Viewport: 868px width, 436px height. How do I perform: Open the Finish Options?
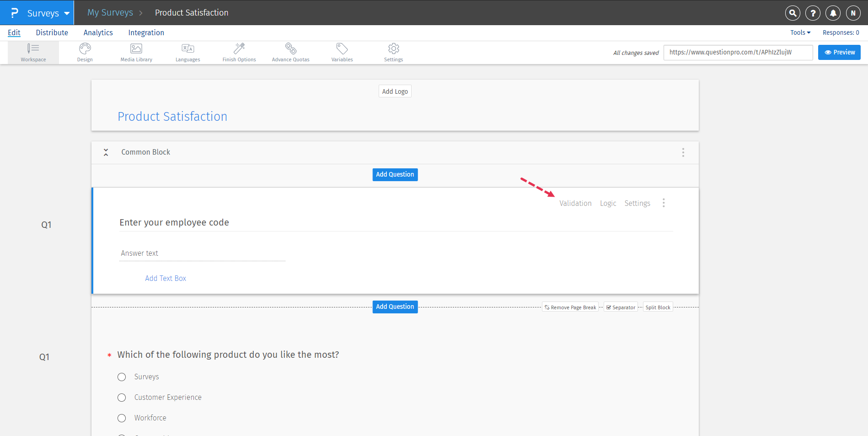point(239,52)
